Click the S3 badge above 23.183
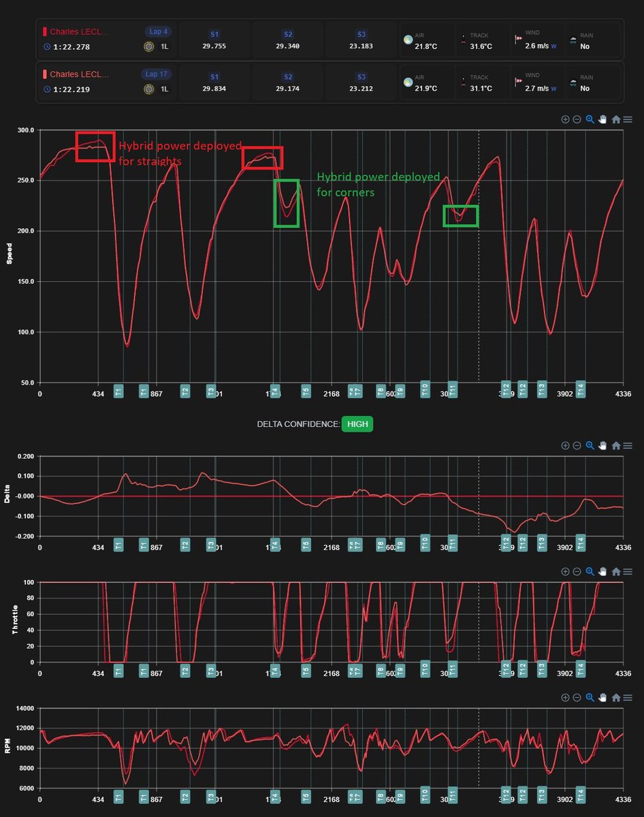The image size is (644, 817). click(x=361, y=34)
